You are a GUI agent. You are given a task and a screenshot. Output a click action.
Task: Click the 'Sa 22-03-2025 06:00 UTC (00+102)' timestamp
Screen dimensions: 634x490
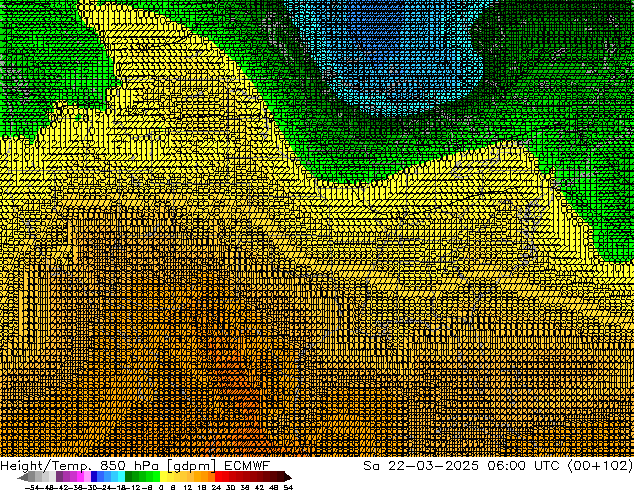pos(498,465)
